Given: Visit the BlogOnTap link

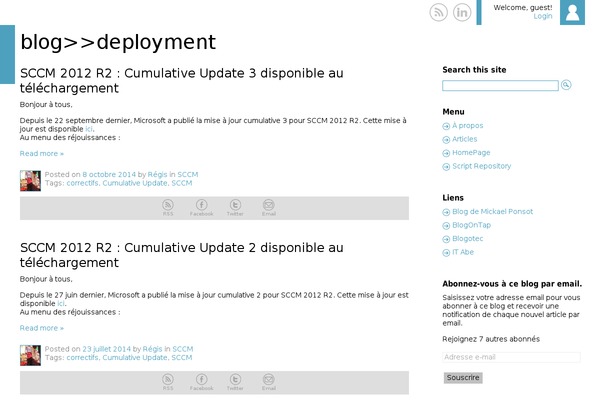Looking at the screenshot, I should pos(471,225).
